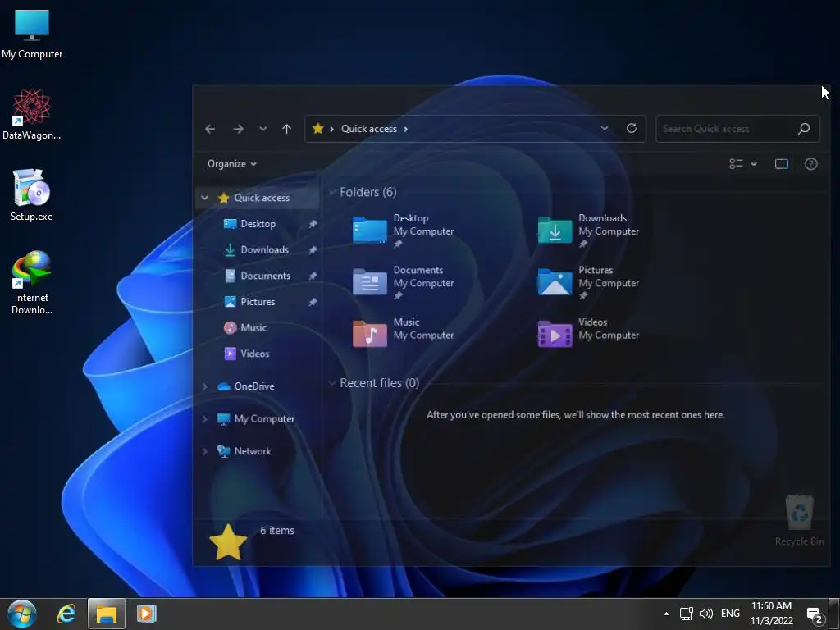The width and height of the screenshot is (840, 630).
Task: Select the Documents folder tile
Action: pyautogui.click(x=403, y=283)
